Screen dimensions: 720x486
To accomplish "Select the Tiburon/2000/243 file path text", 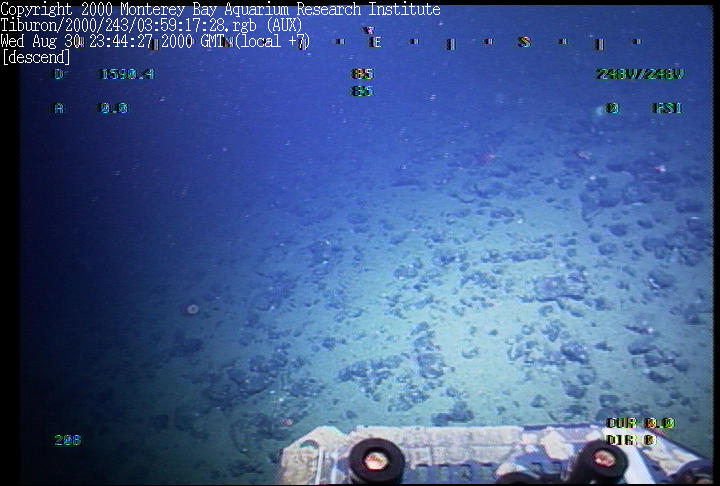I will click(x=151, y=25).
